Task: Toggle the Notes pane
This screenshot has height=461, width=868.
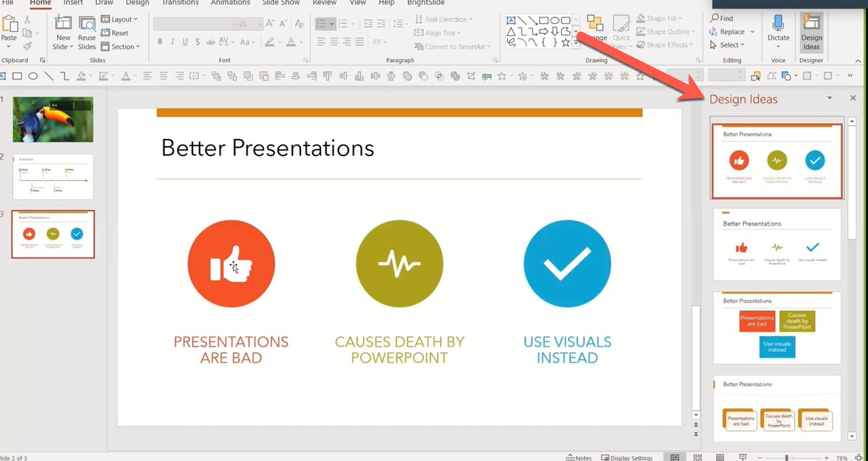Action: click(578, 457)
